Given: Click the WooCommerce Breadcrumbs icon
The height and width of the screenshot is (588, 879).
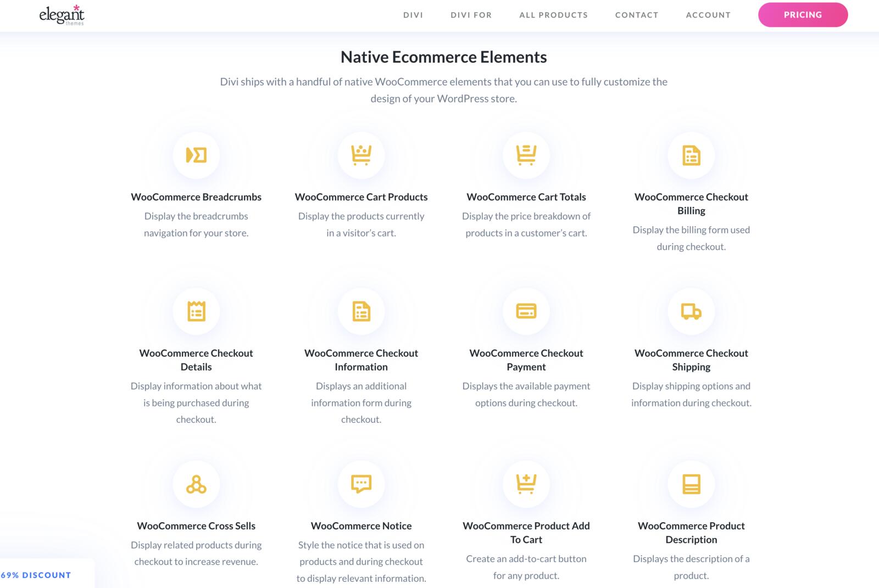Looking at the screenshot, I should coord(196,155).
